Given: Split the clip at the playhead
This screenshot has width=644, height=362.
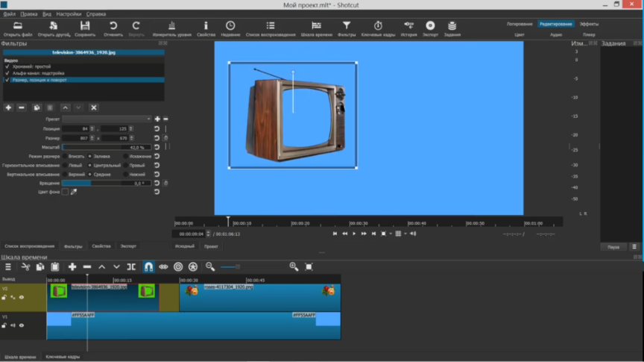Looking at the screenshot, I should click(x=131, y=266).
